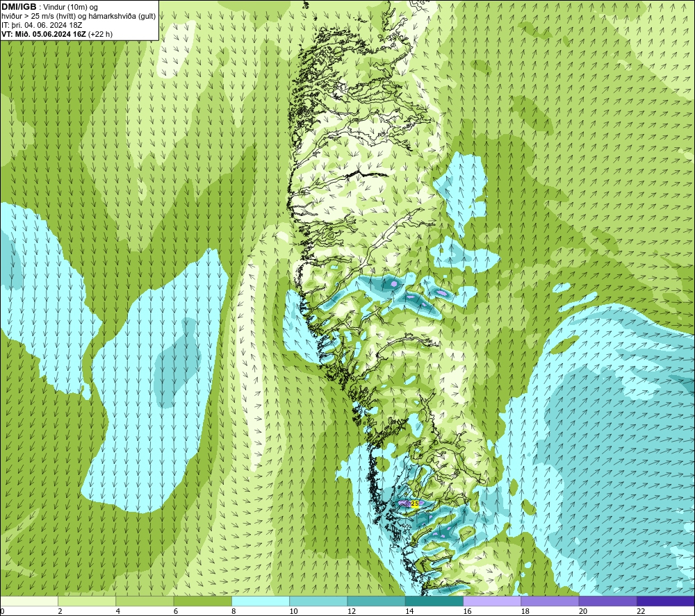Click the 20–22 m/s violet legend swatch
Screen dimensions: 695x616
point(607,601)
